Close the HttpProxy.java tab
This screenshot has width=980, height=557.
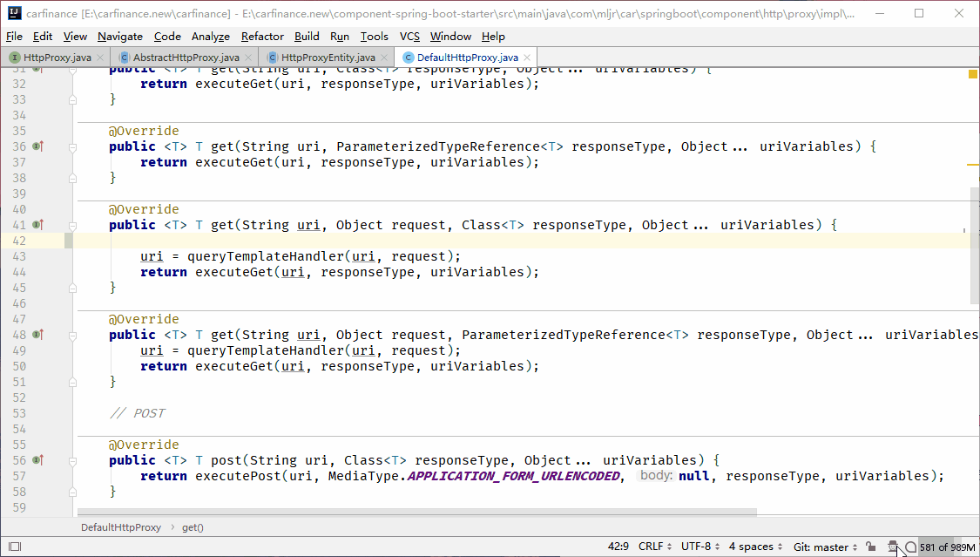tap(101, 58)
